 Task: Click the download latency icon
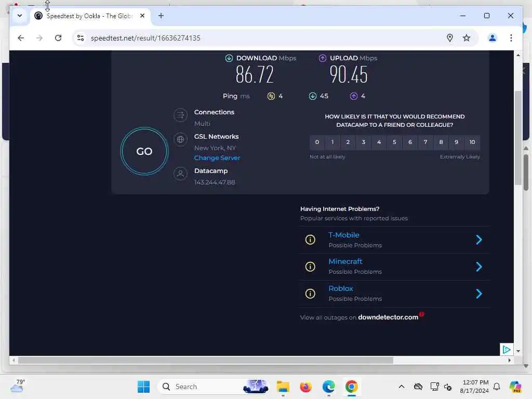coord(312,96)
